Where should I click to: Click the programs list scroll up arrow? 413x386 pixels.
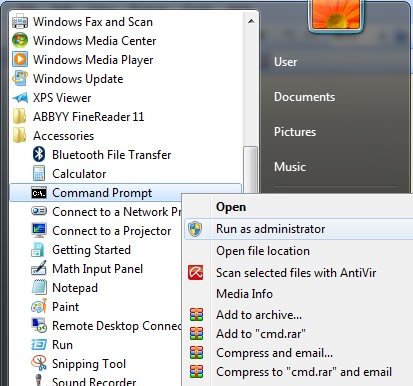coord(251,21)
